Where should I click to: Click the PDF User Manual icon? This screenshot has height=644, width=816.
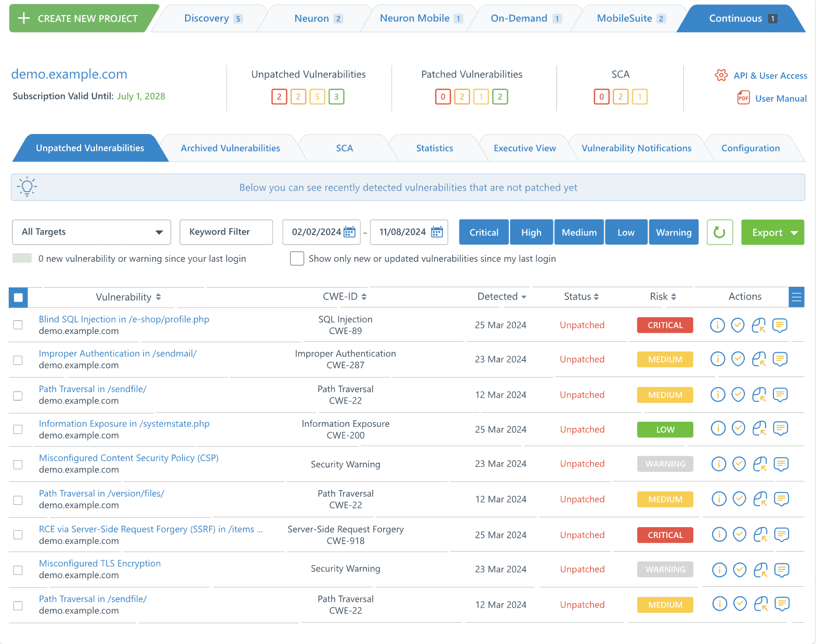[743, 98]
